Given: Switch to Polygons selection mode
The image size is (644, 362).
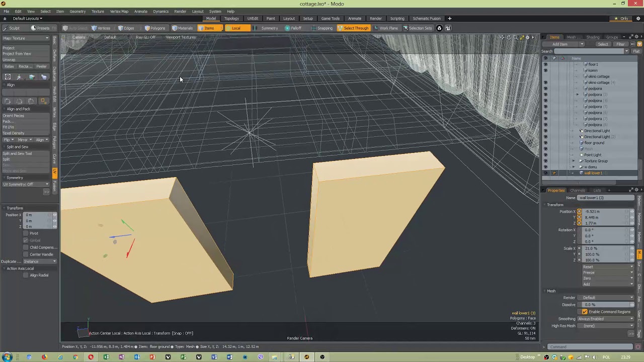Looking at the screenshot, I should [x=155, y=28].
